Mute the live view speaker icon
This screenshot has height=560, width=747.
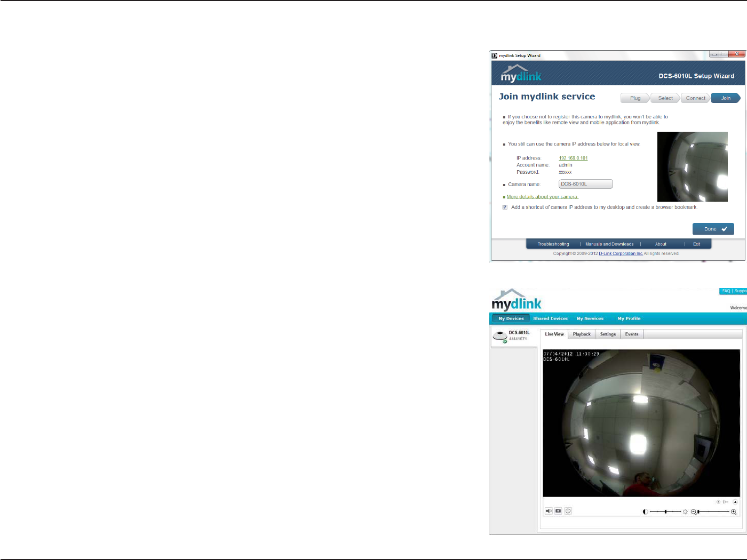pos(549,511)
